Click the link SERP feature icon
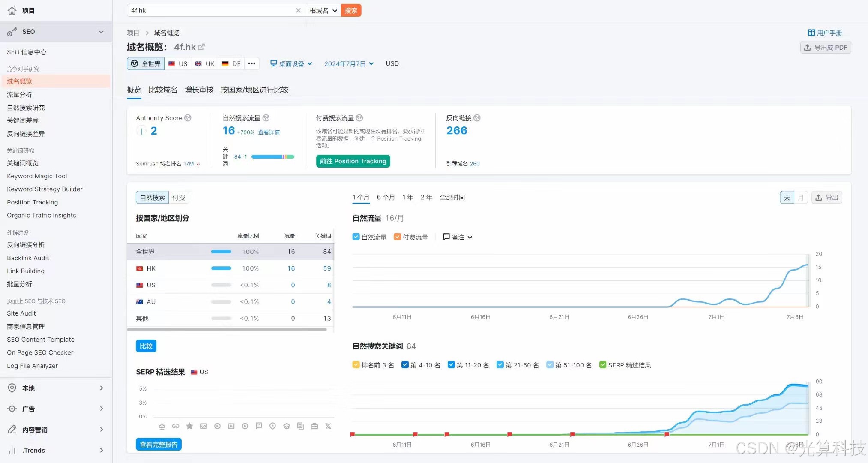Image resolution: width=868 pixels, height=463 pixels. (x=176, y=426)
